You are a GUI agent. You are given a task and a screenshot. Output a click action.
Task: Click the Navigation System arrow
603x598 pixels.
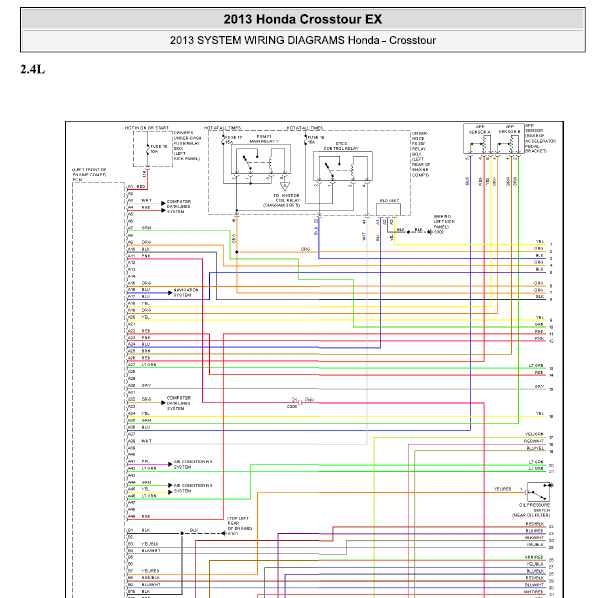[x=170, y=293]
